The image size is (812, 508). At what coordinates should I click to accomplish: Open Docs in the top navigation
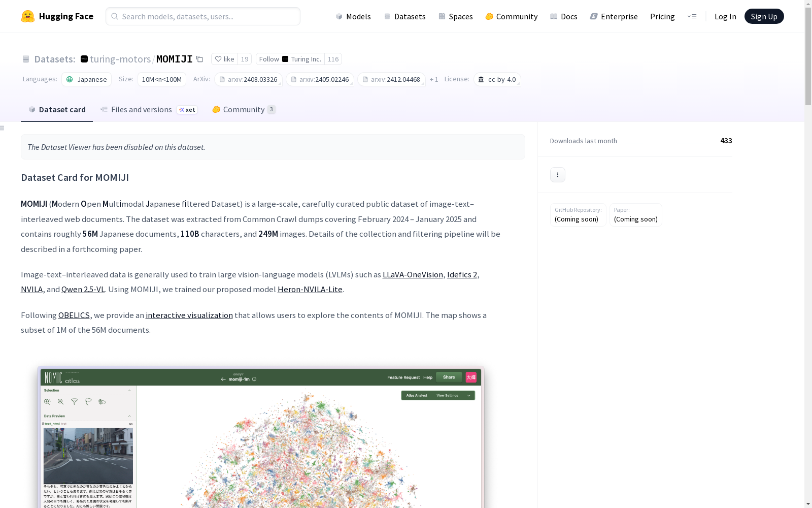(x=564, y=16)
